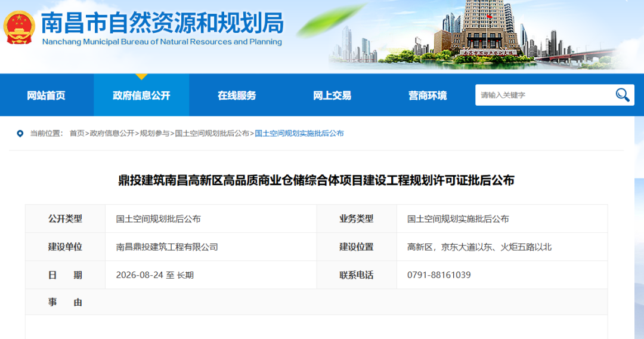Open 国土空间规划实施批后公布 breadcrumb link
Image resolution: width=644 pixels, height=339 pixels.
pos(299,133)
